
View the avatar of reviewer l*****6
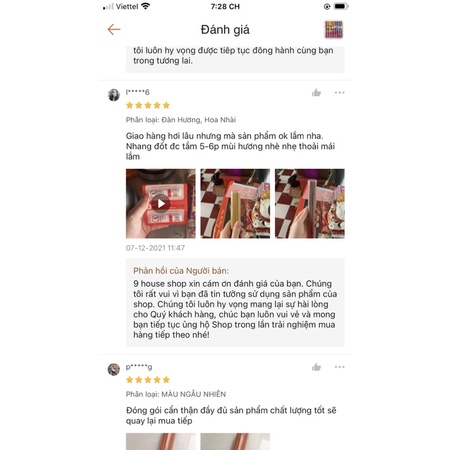point(114,95)
